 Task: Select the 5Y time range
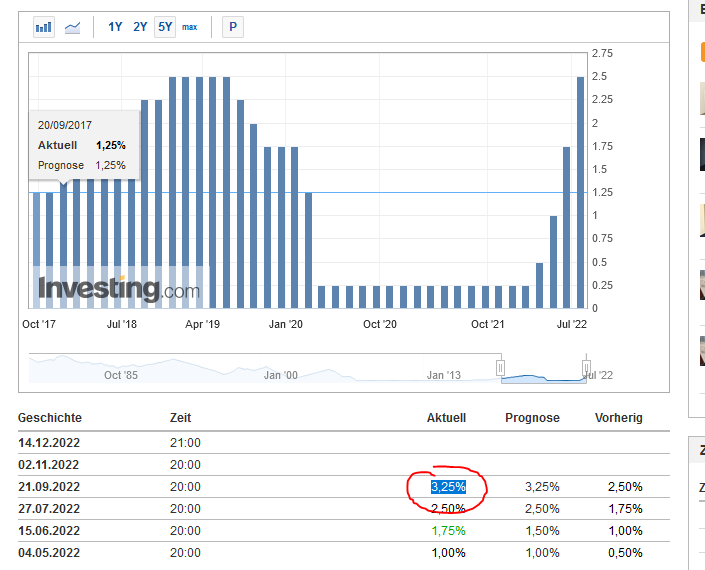pos(165,27)
